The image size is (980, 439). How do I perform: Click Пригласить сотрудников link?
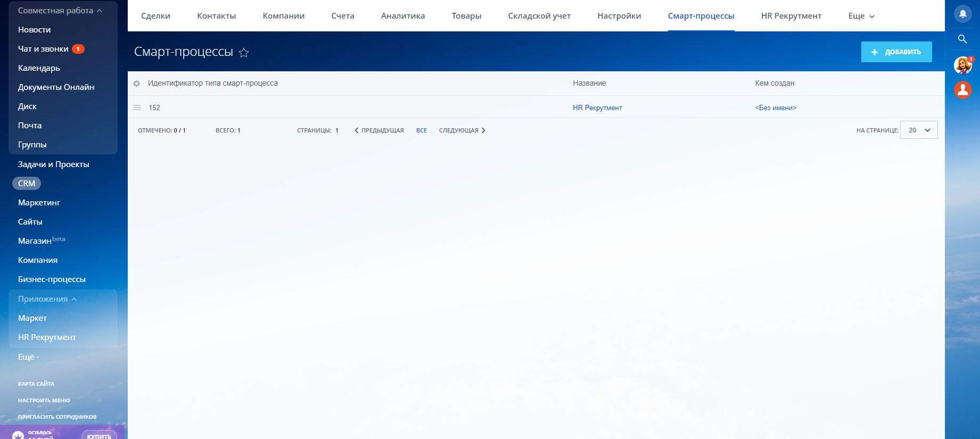57,417
